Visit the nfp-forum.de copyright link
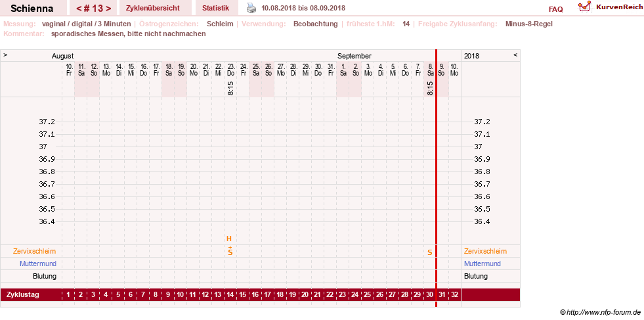Image resolution: width=644 pixels, height=320 pixels. (x=601, y=313)
